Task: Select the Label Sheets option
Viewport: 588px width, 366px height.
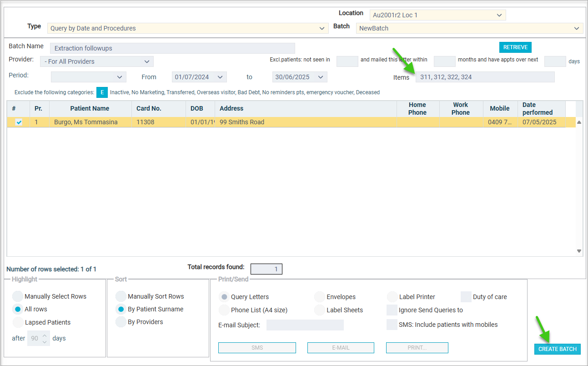Action: [x=320, y=310]
